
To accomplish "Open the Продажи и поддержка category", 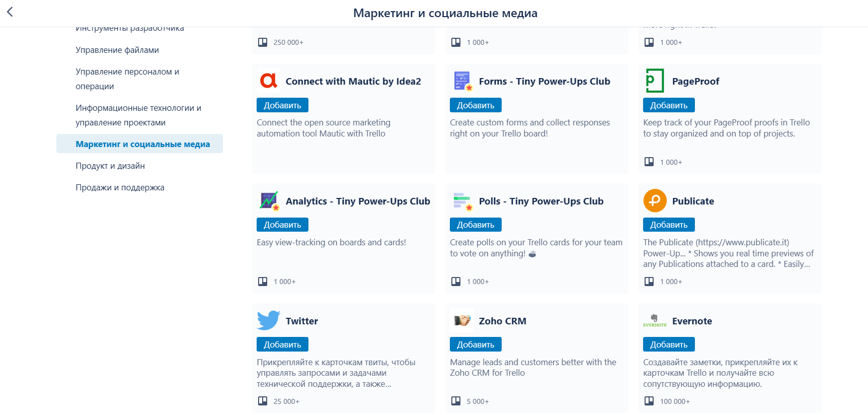I will tap(120, 187).
